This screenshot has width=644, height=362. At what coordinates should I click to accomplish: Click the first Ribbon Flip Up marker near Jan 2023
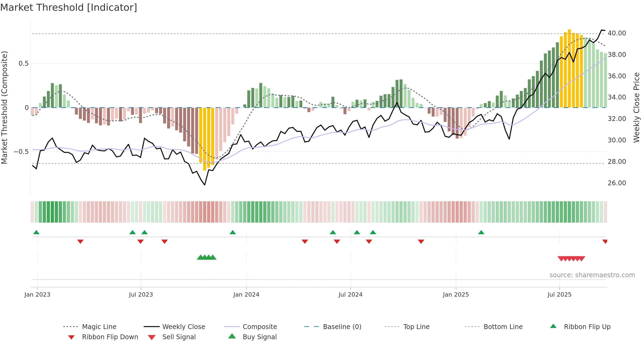(x=36, y=232)
